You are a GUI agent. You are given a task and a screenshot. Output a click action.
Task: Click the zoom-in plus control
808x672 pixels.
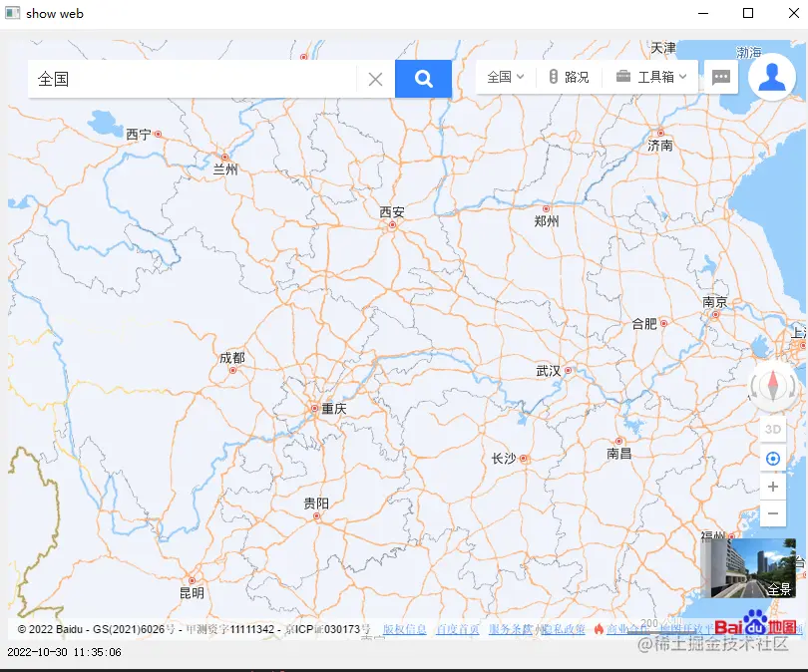[772, 487]
